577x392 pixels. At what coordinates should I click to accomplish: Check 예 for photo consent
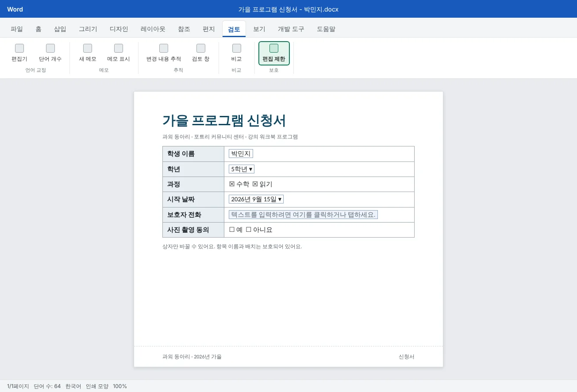pos(232,230)
